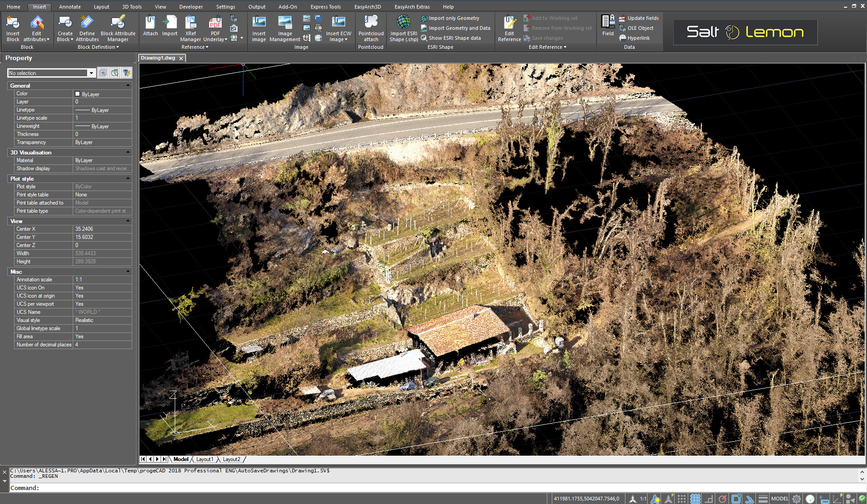The width and height of the screenshot is (867, 504).
Task: Collapse the 3D Visualisation section
Action: pyautogui.click(x=128, y=152)
